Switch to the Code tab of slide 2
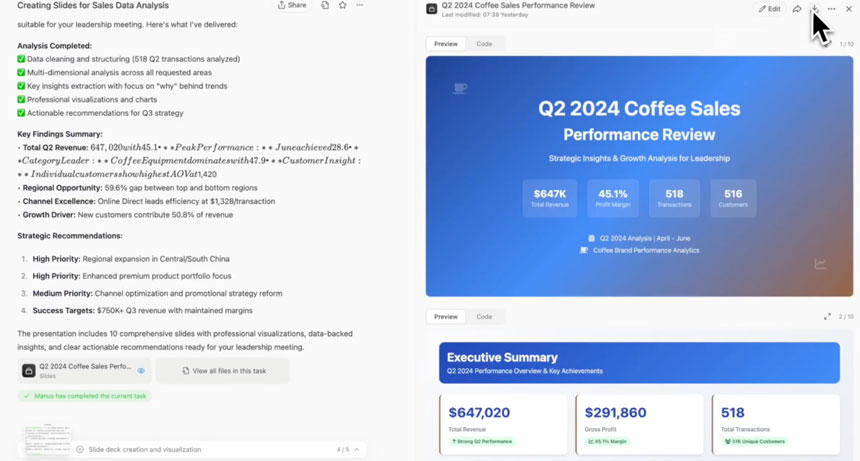Viewport: 860px width, 461px height. (484, 317)
